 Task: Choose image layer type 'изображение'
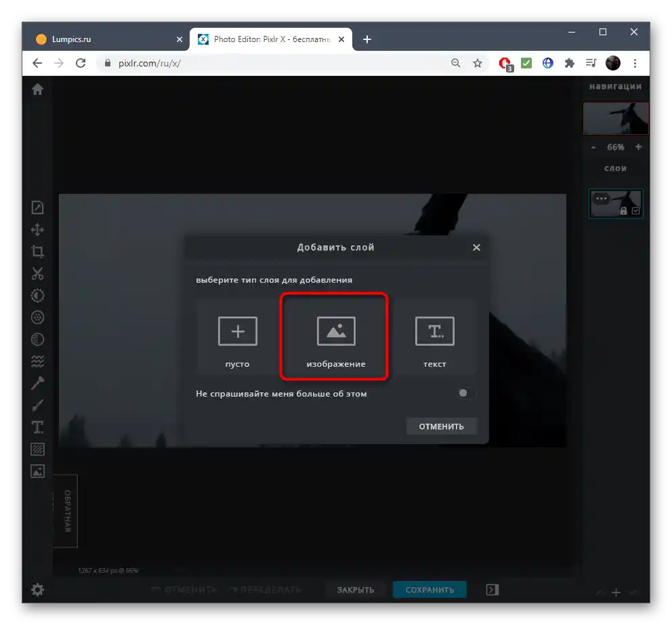[x=336, y=337]
